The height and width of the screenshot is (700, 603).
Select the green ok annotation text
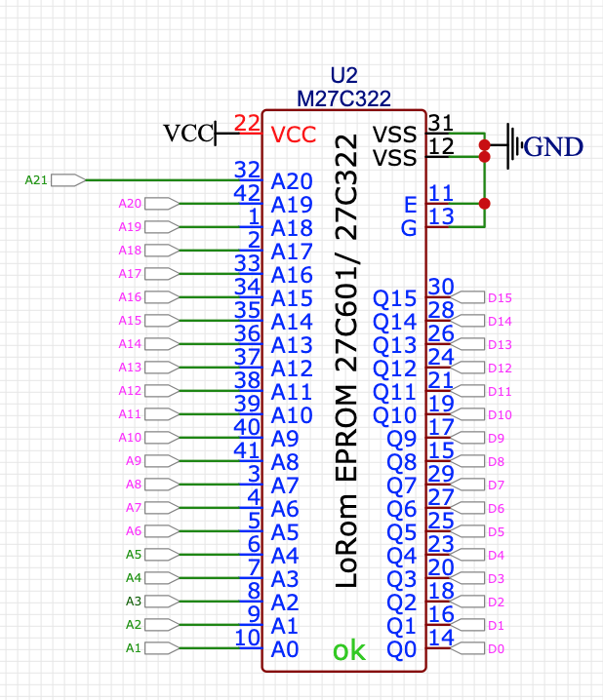pos(349,650)
